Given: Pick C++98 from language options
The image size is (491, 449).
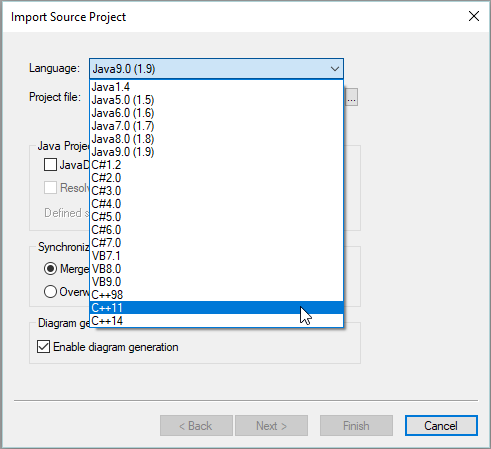Looking at the screenshot, I should (217, 295).
